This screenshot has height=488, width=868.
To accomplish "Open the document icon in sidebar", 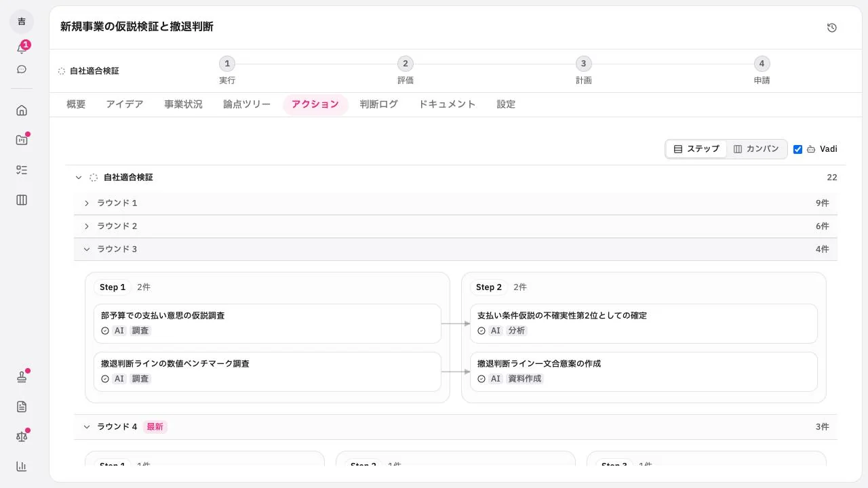I will (x=22, y=407).
